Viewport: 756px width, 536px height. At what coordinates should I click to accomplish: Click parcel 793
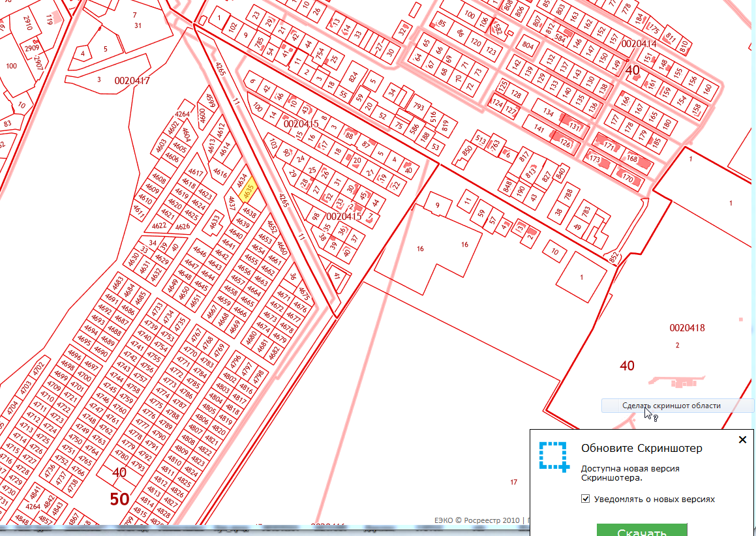click(419, 106)
